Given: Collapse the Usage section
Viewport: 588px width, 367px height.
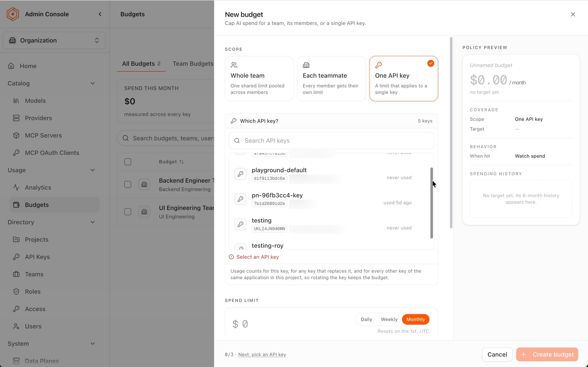Looking at the screenshot, I should (92, 170).
